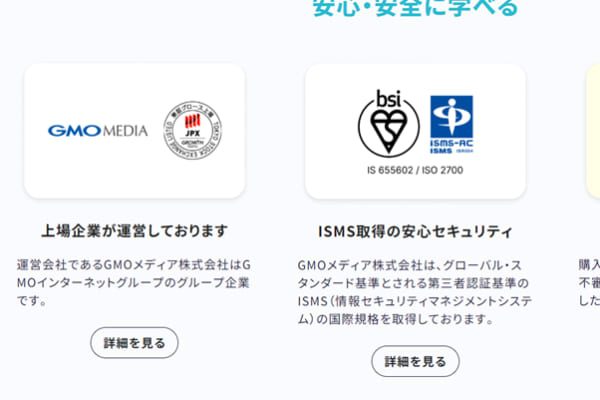This screenshot has width=600, height=400.
Task: Click heading 上場企業が運営しております
Action: tap(134, 231)
